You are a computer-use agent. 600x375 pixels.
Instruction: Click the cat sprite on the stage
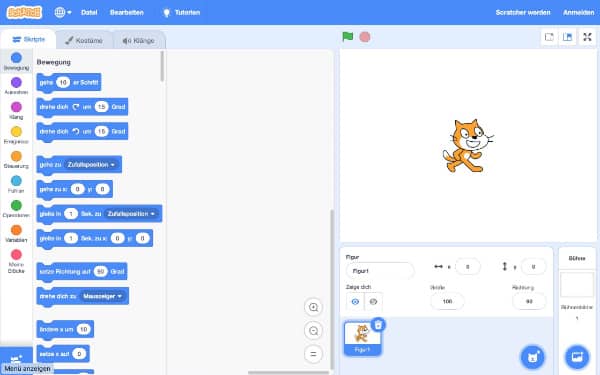click(468, 146)
